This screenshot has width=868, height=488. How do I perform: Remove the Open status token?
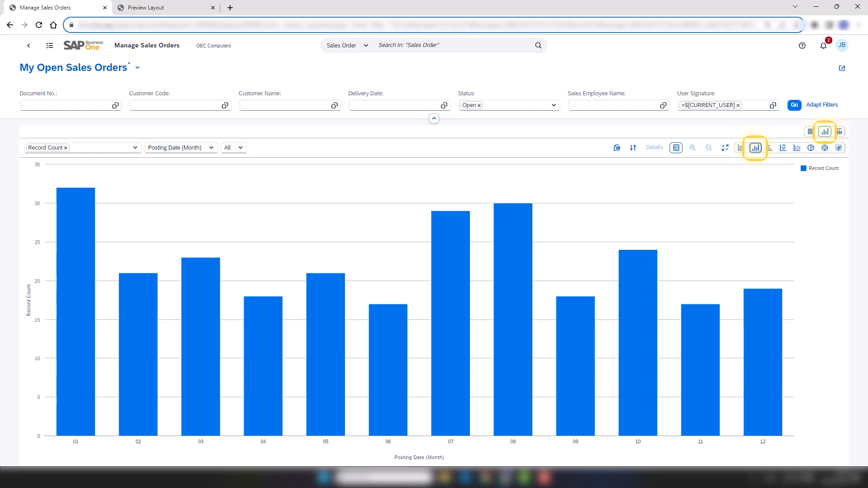pos(479,105)
